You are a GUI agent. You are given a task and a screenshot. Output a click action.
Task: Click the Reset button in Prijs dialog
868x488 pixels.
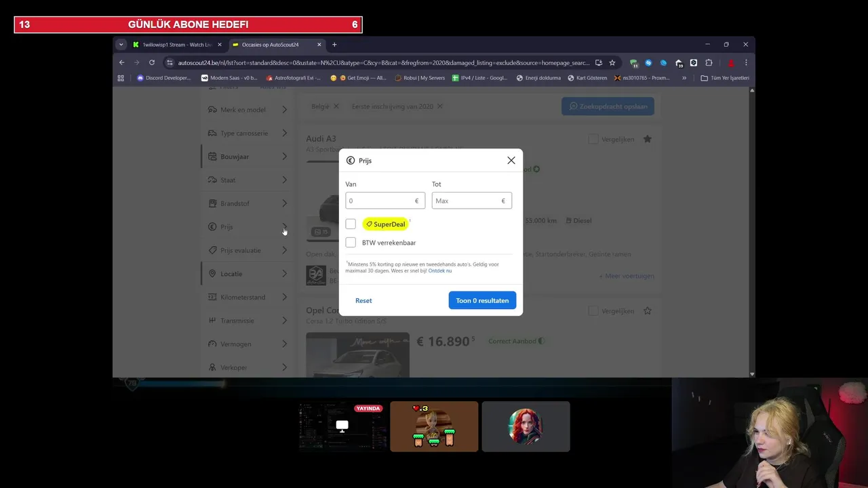[x=363, y=300]
